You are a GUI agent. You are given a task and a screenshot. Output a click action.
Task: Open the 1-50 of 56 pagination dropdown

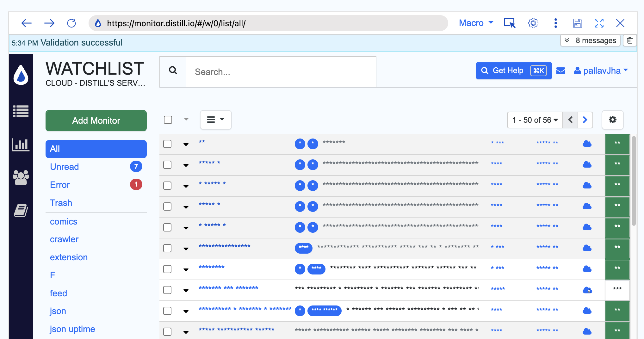pos(535,120)
